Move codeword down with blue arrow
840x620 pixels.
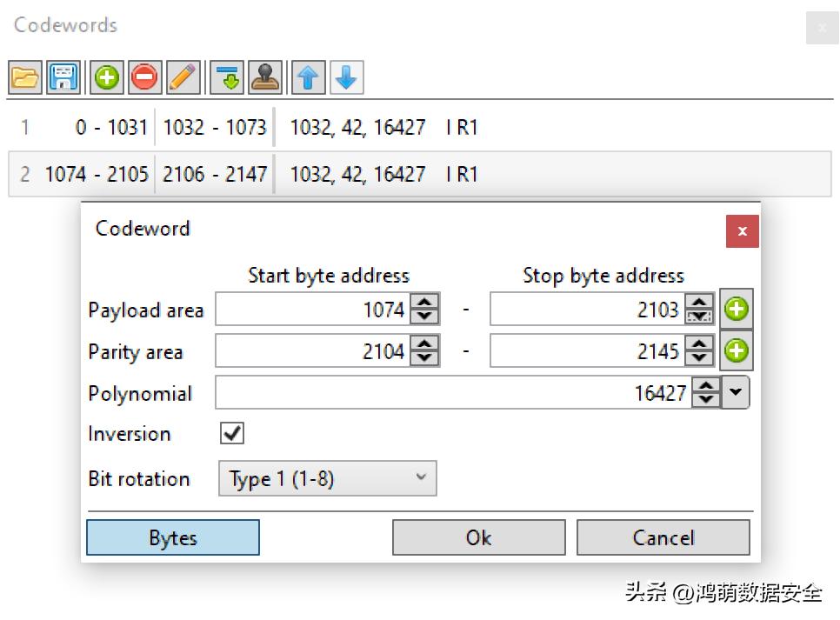pyautogui.click(x=347, y=77)
